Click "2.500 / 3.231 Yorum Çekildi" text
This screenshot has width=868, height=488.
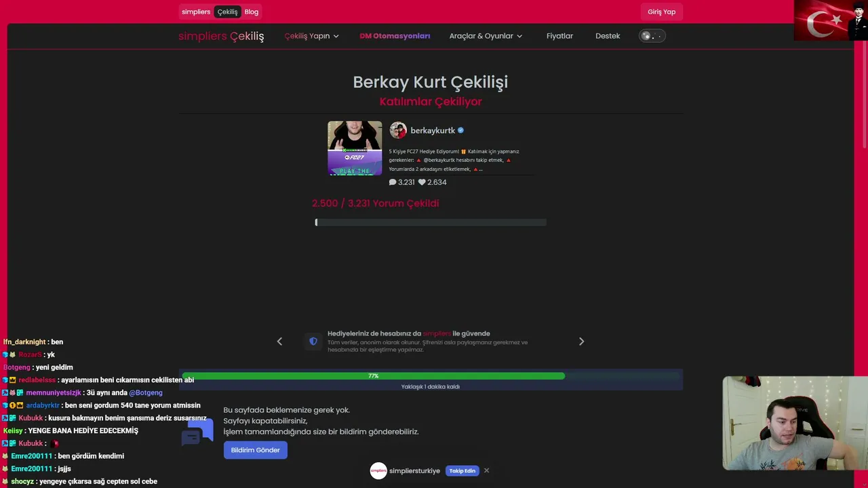click(x=376, y=203)
